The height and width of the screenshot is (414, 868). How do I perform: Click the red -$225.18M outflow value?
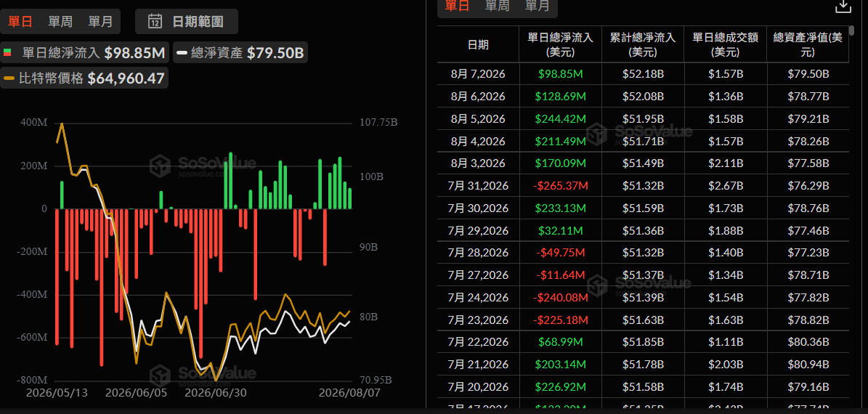click(x=560, y=320)
